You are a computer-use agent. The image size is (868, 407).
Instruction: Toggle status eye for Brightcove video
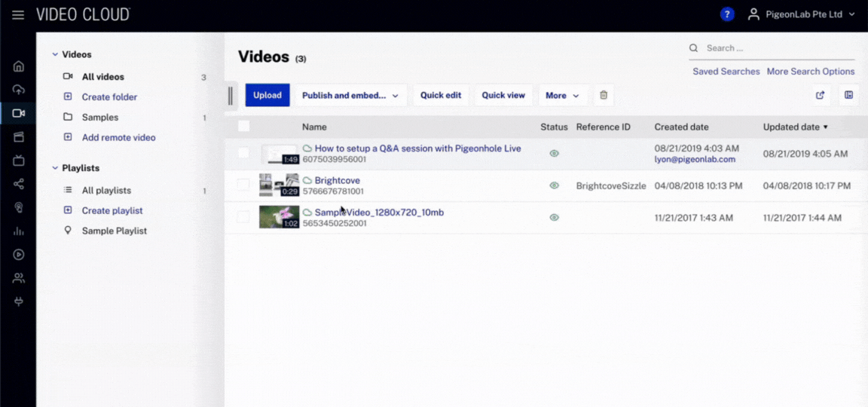(x=554, y=185)
